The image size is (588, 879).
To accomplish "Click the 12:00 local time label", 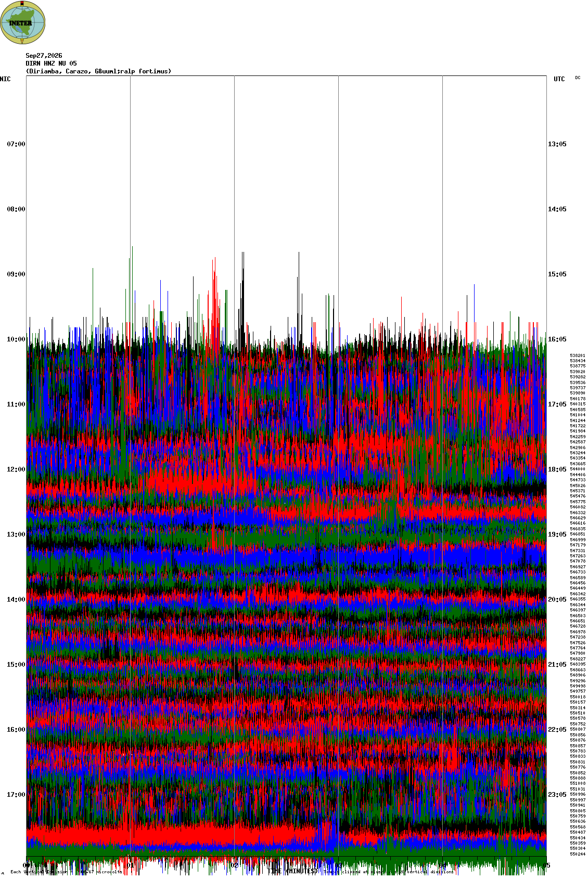I will point(16,469).
